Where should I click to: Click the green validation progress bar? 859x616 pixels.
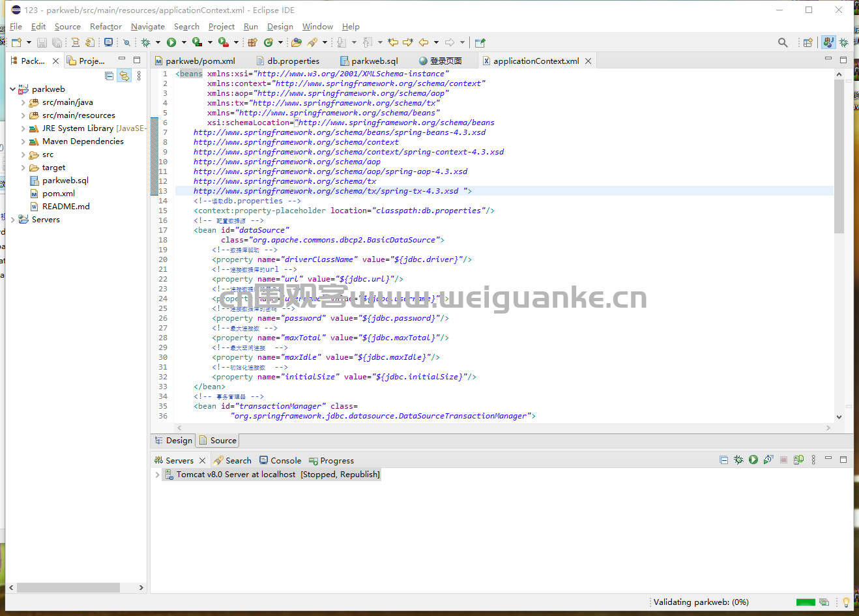(806, 602)
